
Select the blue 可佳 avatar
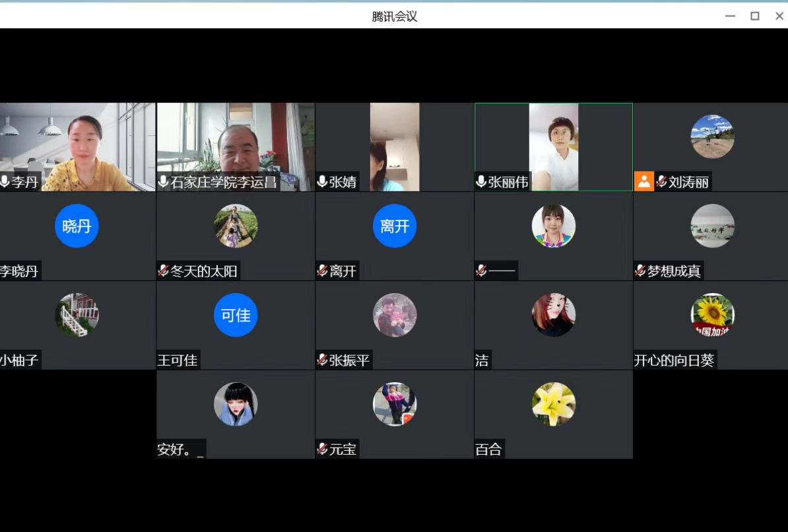click(236, 315)
